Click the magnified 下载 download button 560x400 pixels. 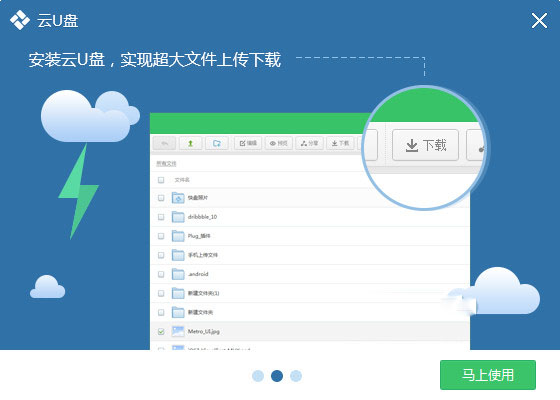[x=425, y=145]
